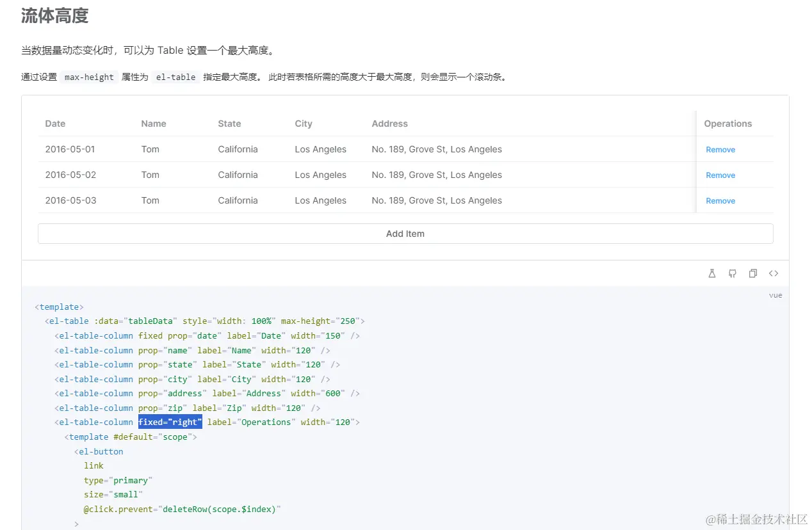Click the Operations column header

pos(728,124)
